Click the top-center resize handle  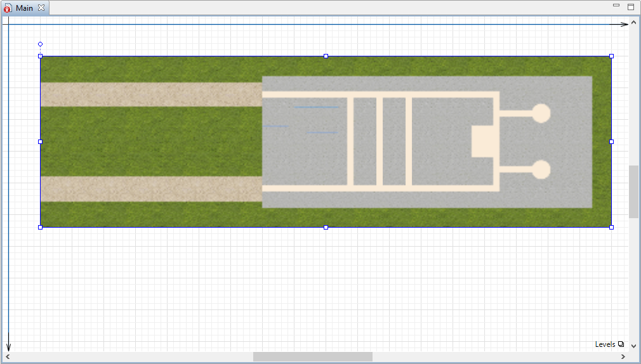[326, 56]
